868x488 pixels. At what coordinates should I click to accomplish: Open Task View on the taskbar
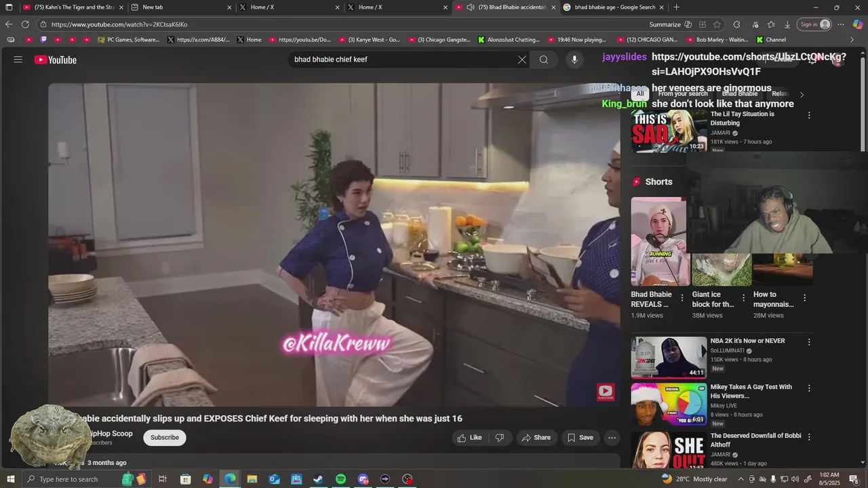pos(163,479)
